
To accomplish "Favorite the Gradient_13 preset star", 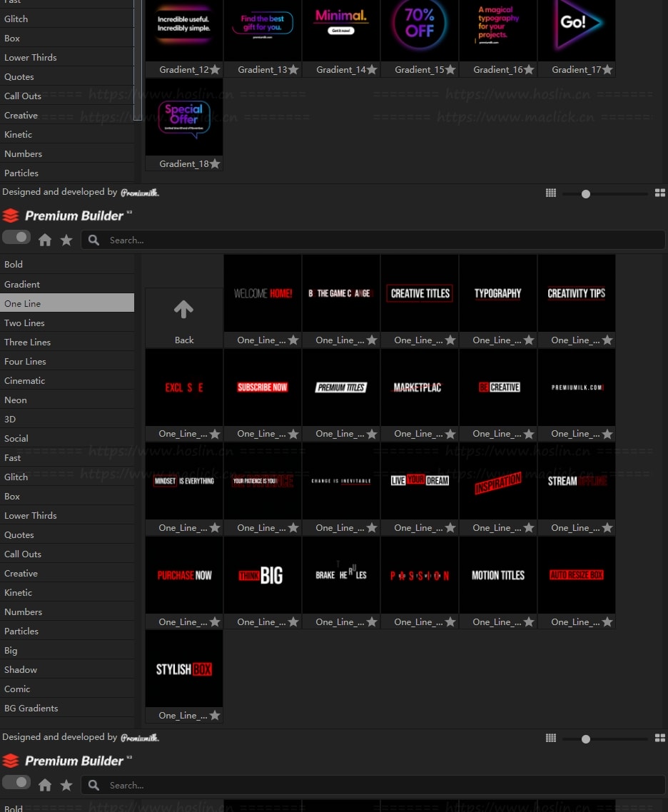I will point(293,69).
